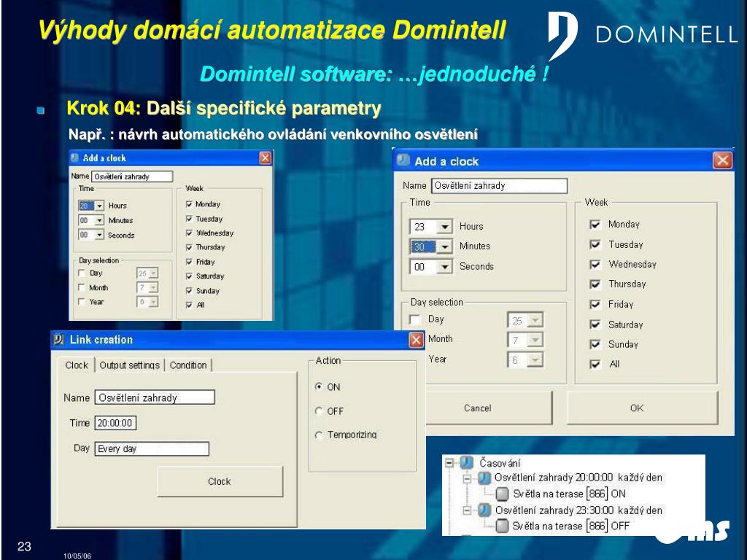Viewport: 747px width, 560px height.
Task: Collapse the Osvětlení zahrady 20:00:00 tree node
Action: coord(468,478)
